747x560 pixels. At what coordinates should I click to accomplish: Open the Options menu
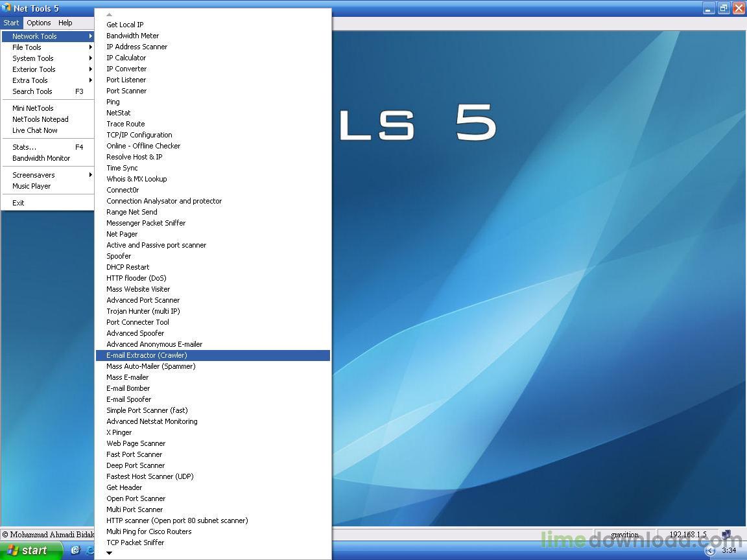(x=39, y=23)
